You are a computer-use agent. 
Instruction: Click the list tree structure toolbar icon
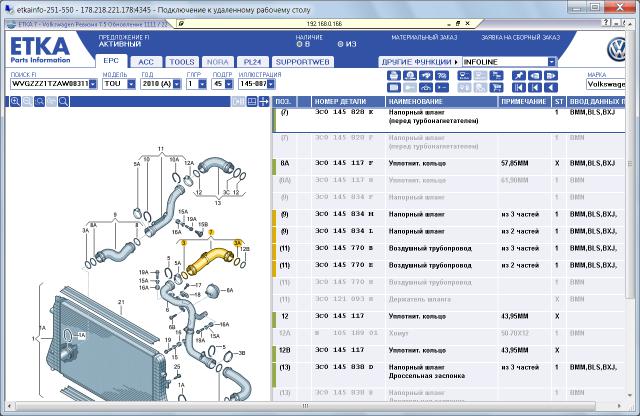pos(496,76)
